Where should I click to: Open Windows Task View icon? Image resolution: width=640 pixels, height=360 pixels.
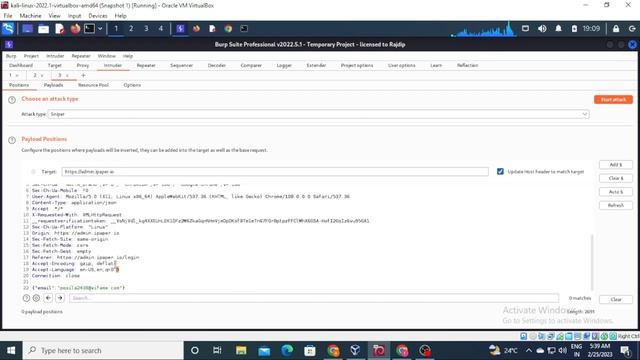(x=217, y=351)
